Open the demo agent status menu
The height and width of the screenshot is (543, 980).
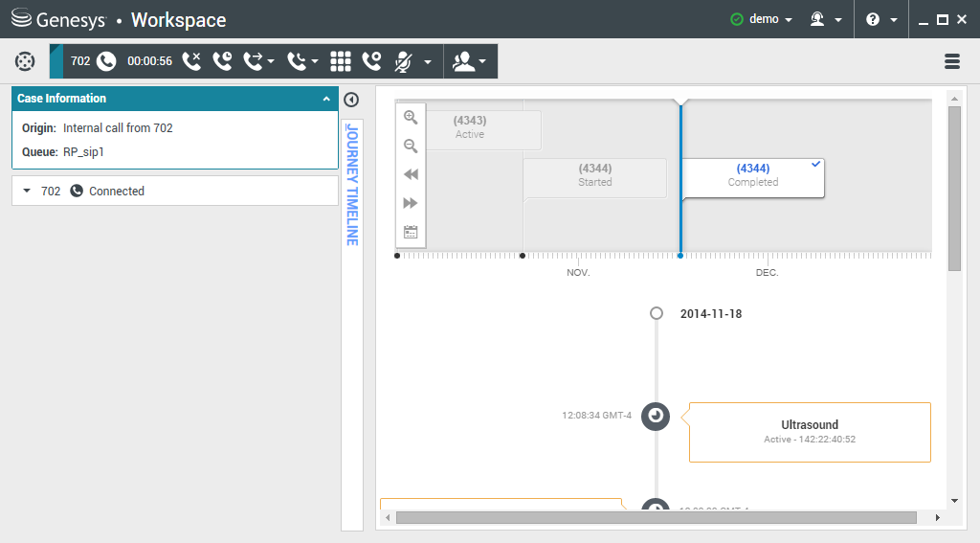762,19
